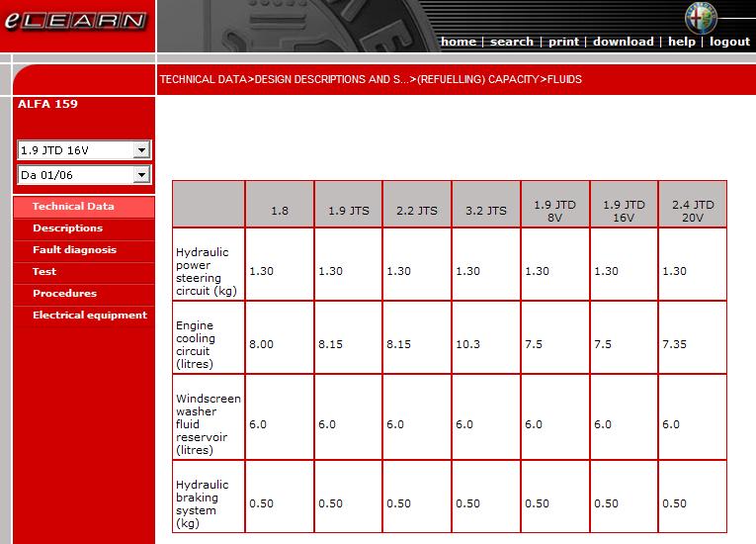The height and width of the screenshot is (544, 756).
Task: Click the 8.00 cooling value for 1.8
Action: coord(261,344)
